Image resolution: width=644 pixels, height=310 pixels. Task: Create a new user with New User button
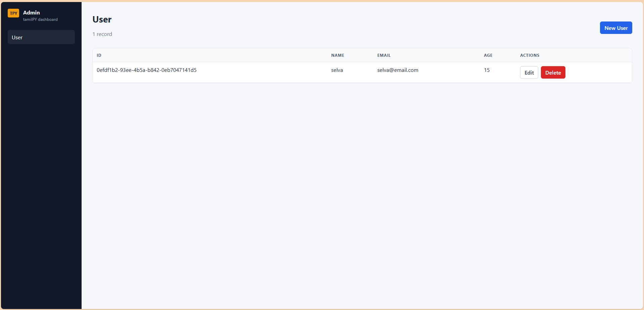(x=616, y=28)
